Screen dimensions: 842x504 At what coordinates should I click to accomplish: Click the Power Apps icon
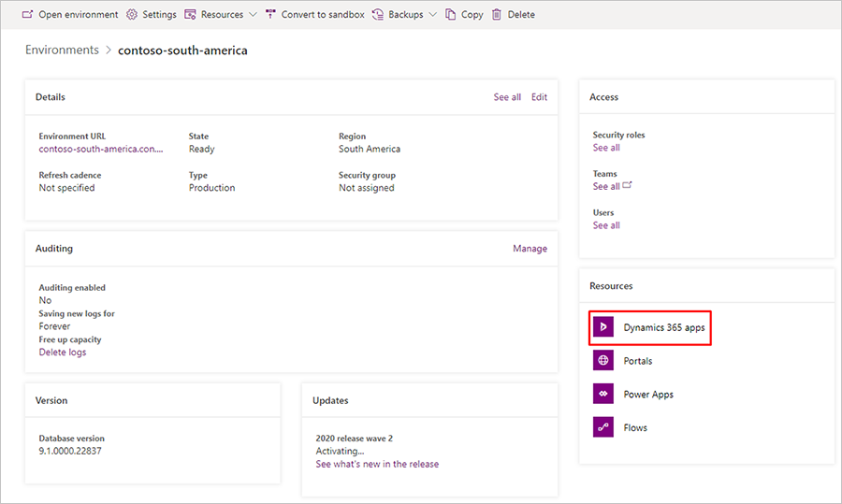coord(603,394)
